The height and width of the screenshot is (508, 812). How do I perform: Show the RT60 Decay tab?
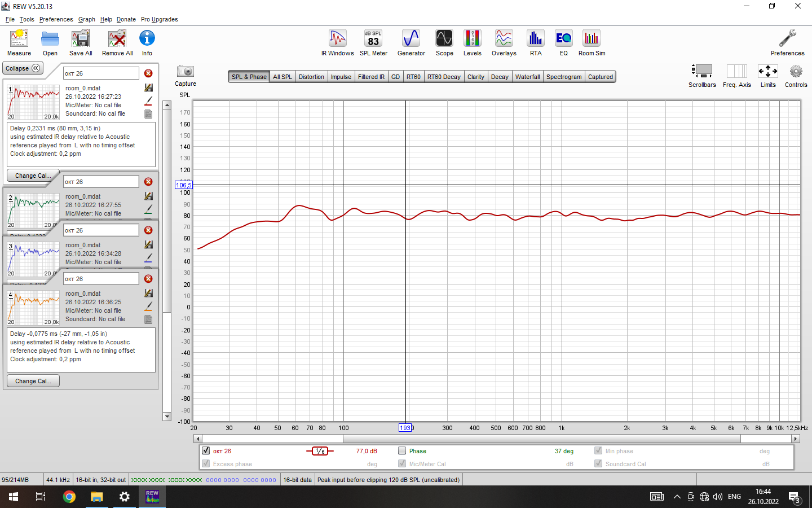click(x=444, y=77)
